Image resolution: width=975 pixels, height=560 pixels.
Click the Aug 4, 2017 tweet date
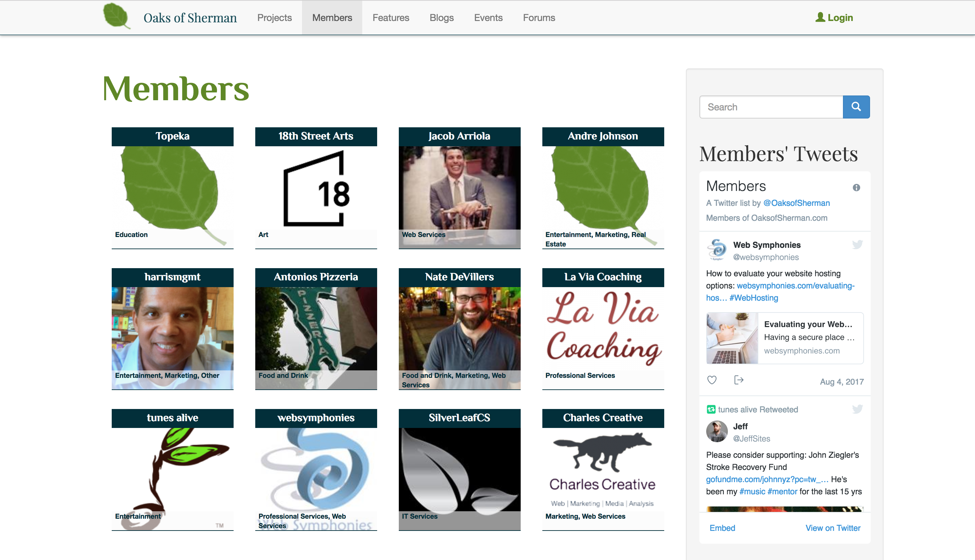(842, 382)
